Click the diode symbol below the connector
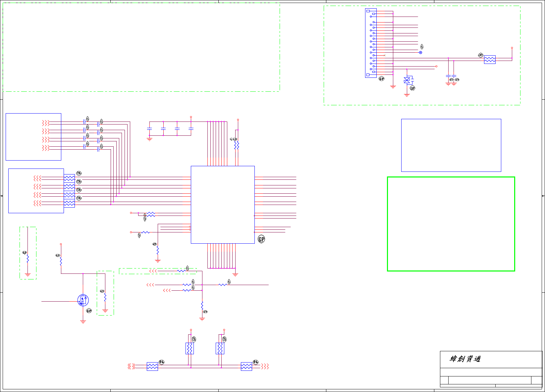 click(407, 80)
